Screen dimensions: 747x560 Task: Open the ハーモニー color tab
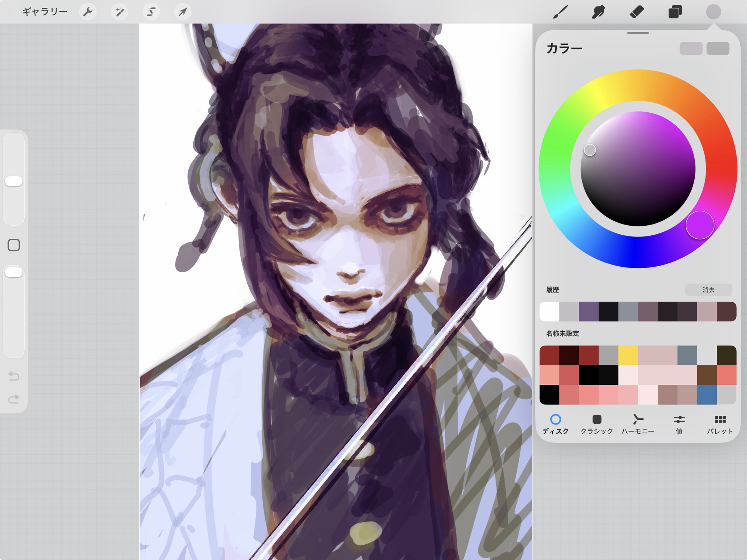point(638,424)
